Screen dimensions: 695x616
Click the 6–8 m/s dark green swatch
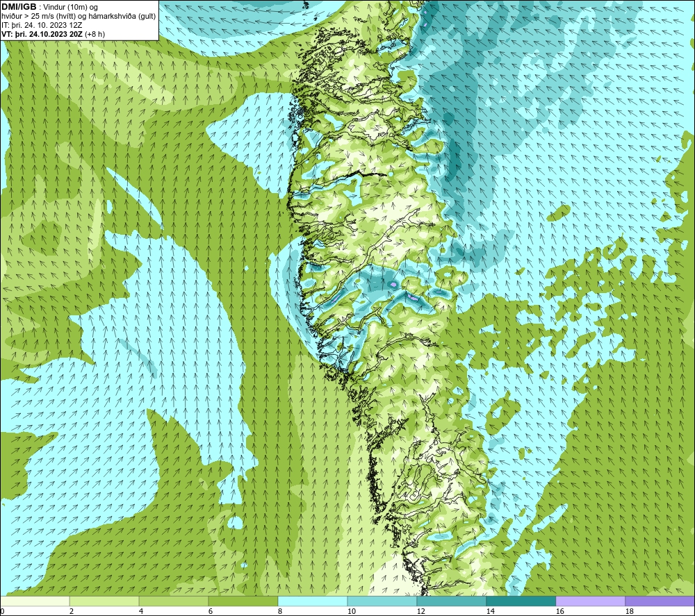pyautogui.click(x=243, y=601)
